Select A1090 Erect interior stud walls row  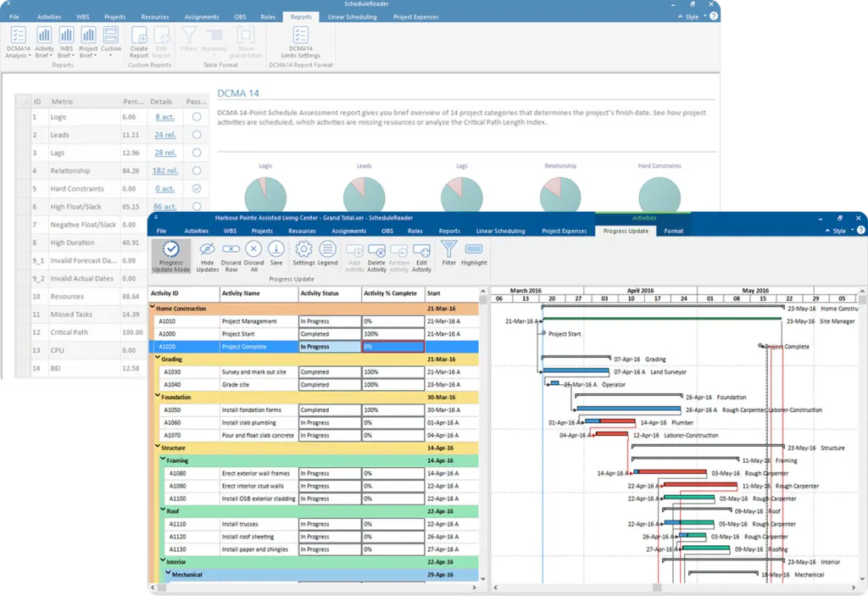click(314, 486)
